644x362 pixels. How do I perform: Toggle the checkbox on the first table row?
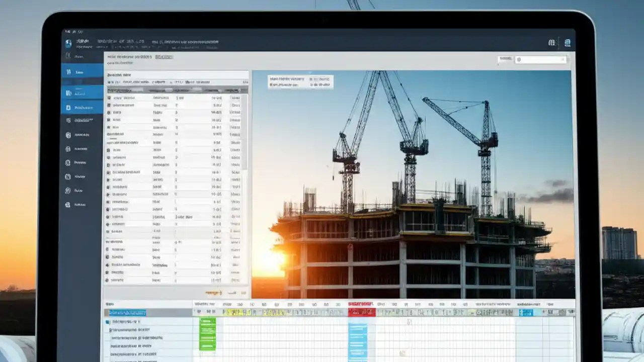coord(109,98)
